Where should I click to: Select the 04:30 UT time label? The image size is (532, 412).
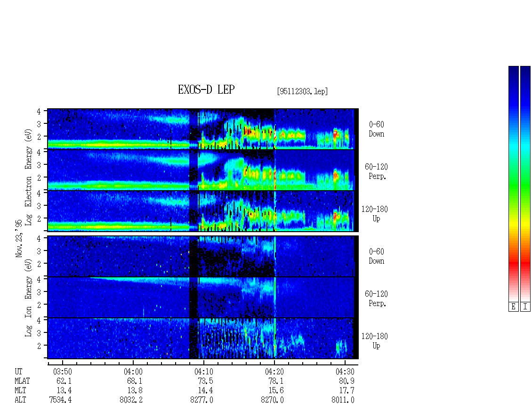pyautogui.click(x=345, y=372)
